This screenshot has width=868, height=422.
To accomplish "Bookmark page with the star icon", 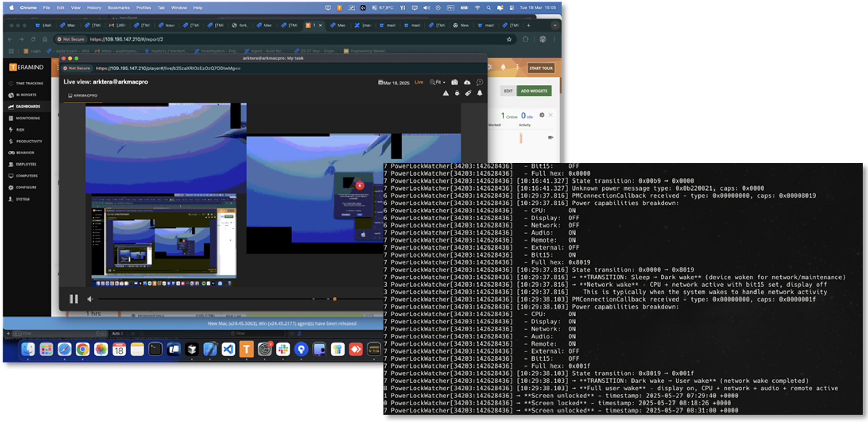I will [509, 39].
